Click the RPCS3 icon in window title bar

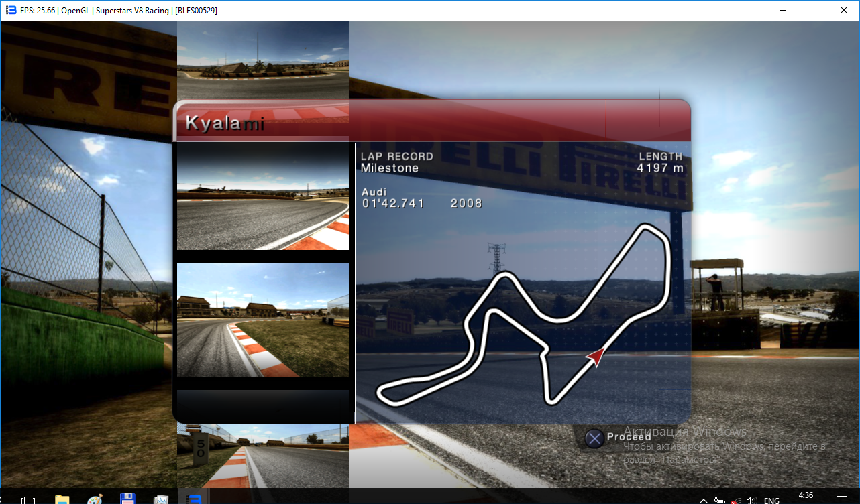[x=11, y=11]
